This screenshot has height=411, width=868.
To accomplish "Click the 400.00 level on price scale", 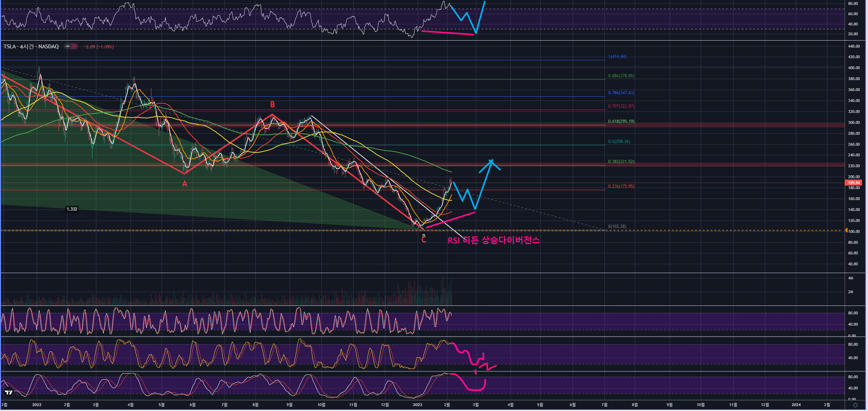I will (854, 68).
